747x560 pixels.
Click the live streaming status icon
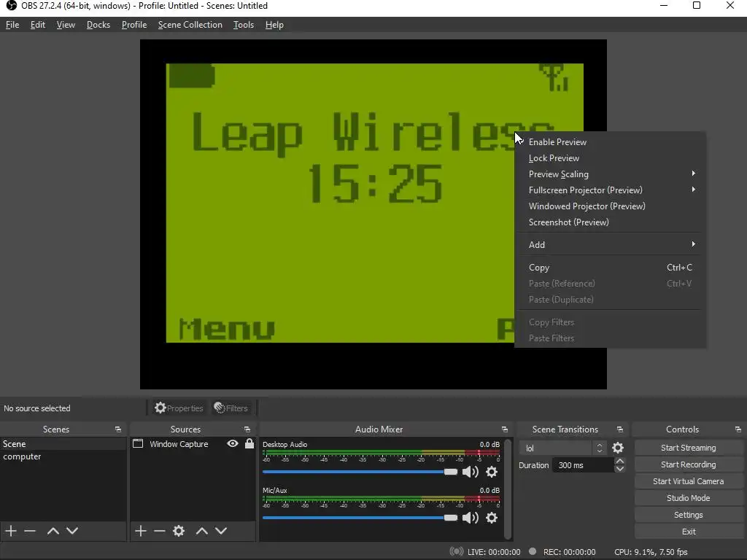[x=457, y=551]
